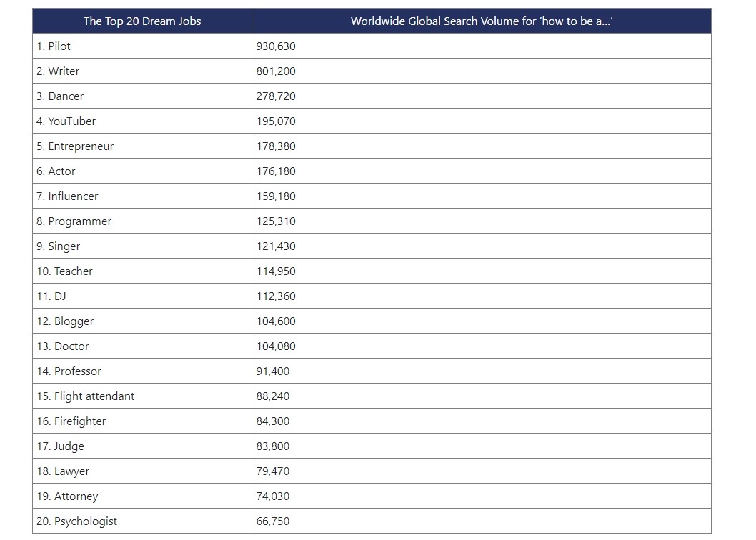Select the value 176,180
756x540 pixels.
(x=276, y=171)
